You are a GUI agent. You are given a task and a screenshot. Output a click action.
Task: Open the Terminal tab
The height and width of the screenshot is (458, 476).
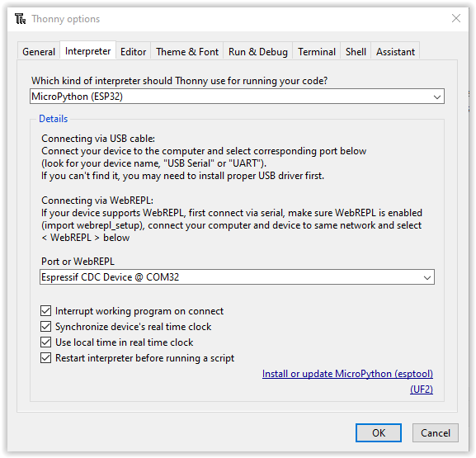point(316,52)
